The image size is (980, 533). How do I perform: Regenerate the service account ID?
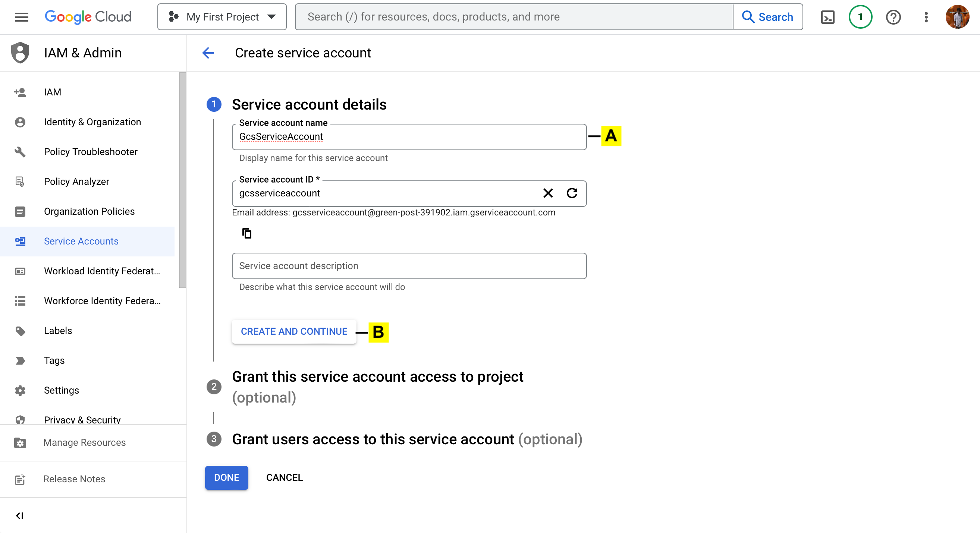tap(572, 193)
